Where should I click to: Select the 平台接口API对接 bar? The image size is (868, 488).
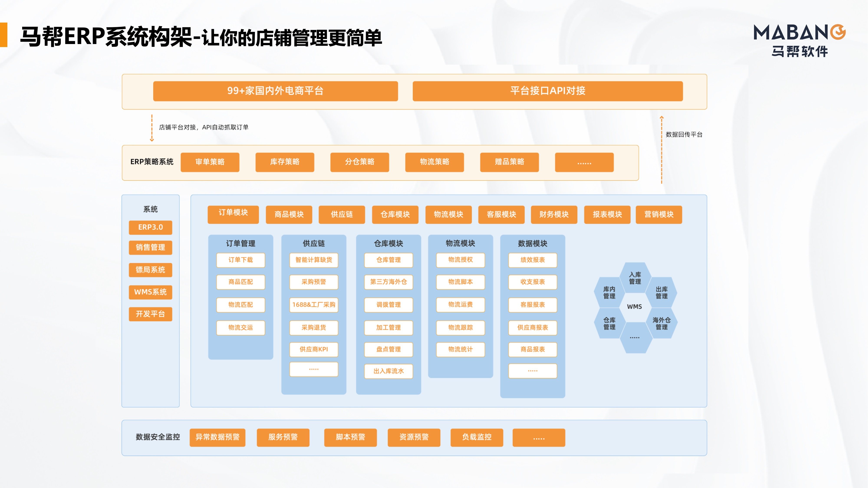pyautogui.click(x=548, y=91)
